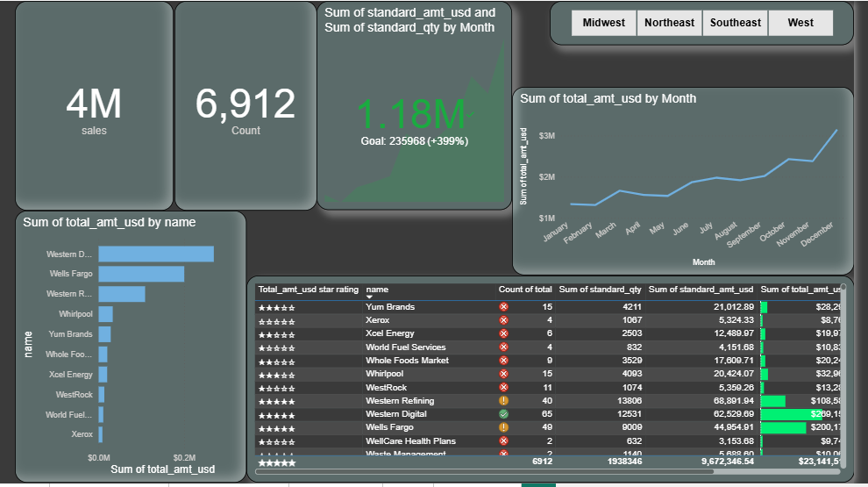
Task: Select the Southeast slicer button
Action: (x=735, y=23)
